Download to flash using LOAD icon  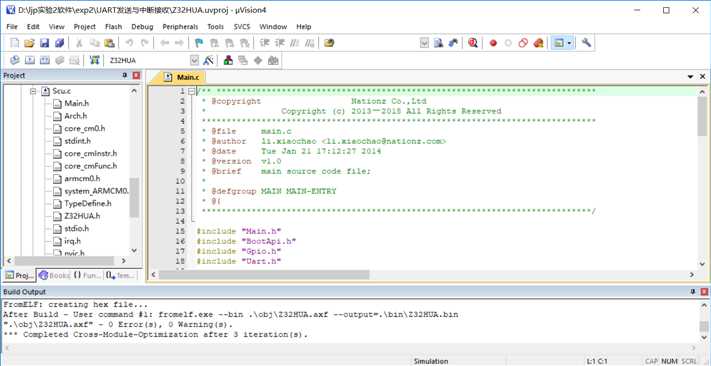[94, 60]
